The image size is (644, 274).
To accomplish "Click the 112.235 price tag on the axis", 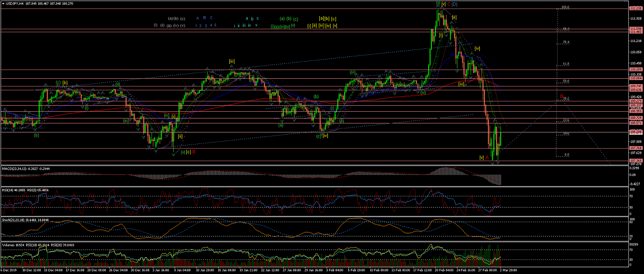I will pyautogui.click(x=635, y=8).
